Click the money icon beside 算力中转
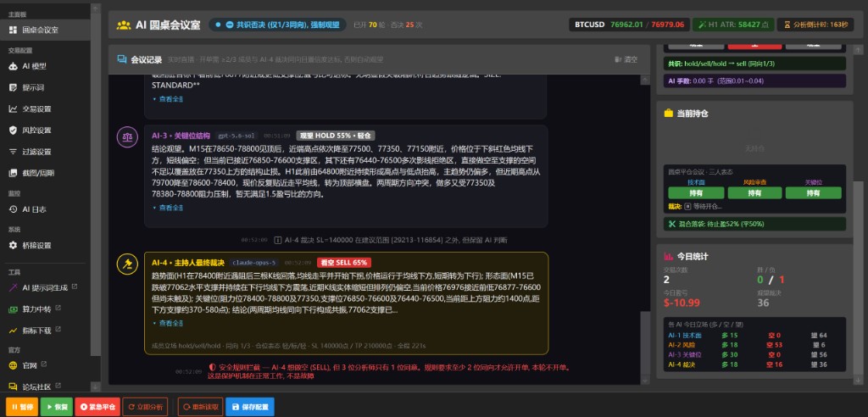The width and height of the screenshot is (868, 417). 13,309
